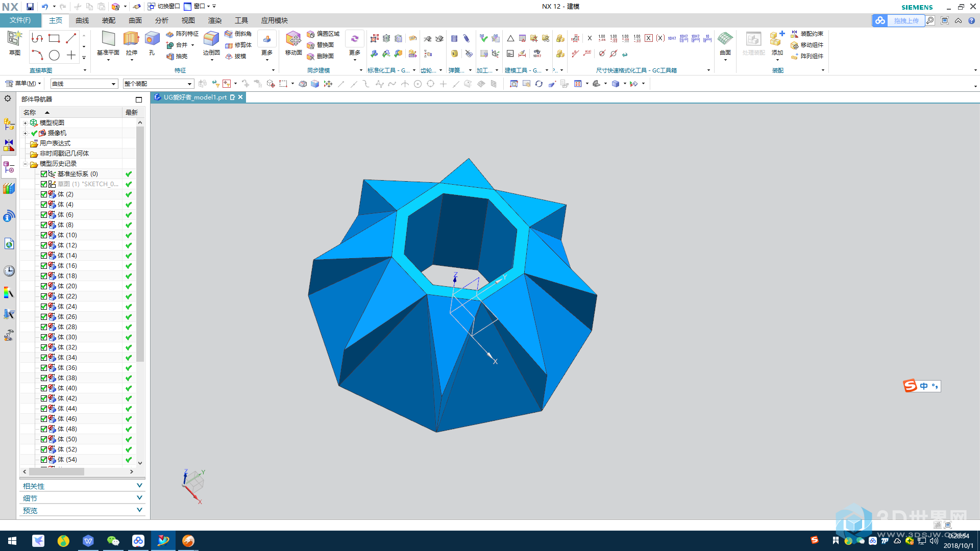Switch to the 曲线 ribbon tab
The image size is (980, 551).
coord(82,20)
